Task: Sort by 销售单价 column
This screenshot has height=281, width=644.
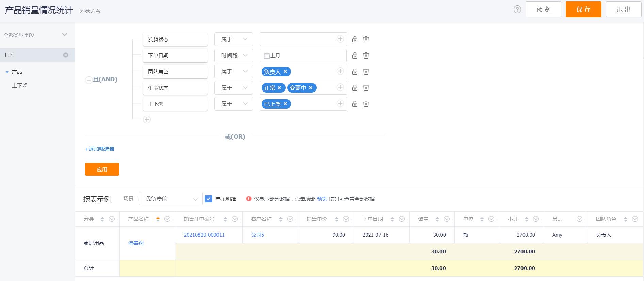Action: (336, 219)
